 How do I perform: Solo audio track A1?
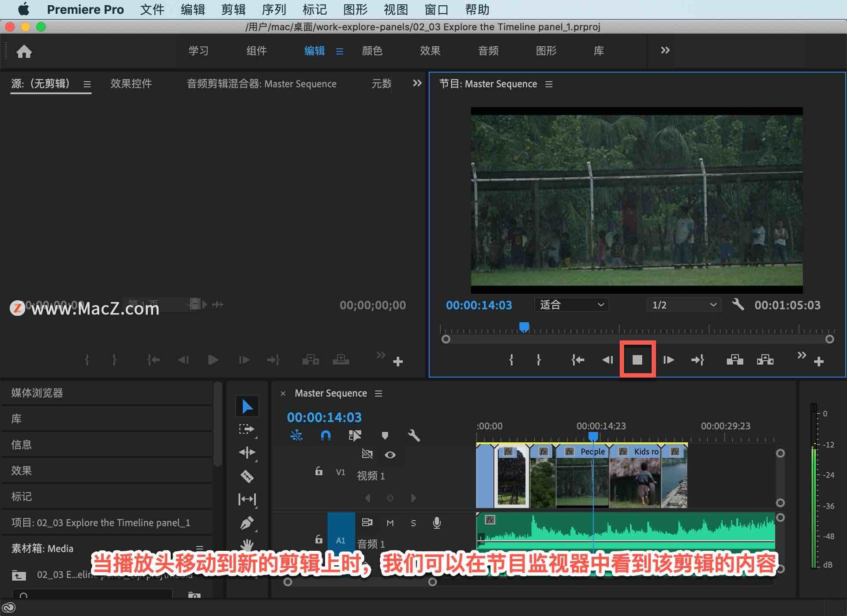(x=413, y=523)
